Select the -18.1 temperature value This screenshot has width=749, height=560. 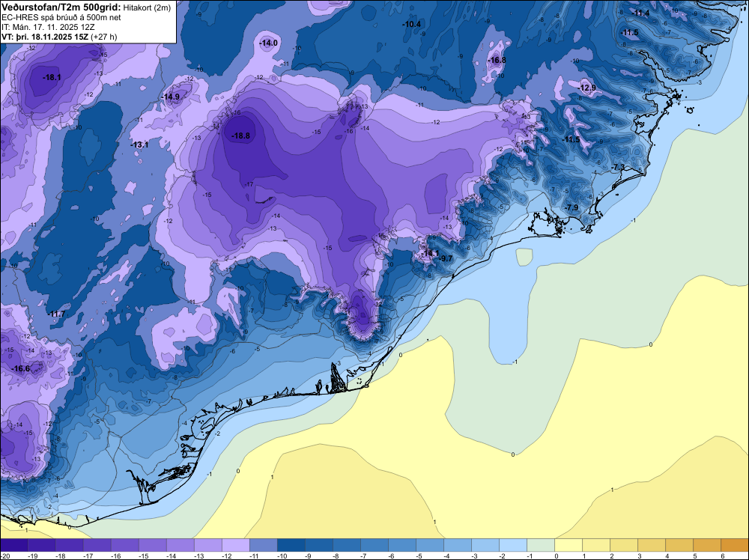click(x=52, y=77)
